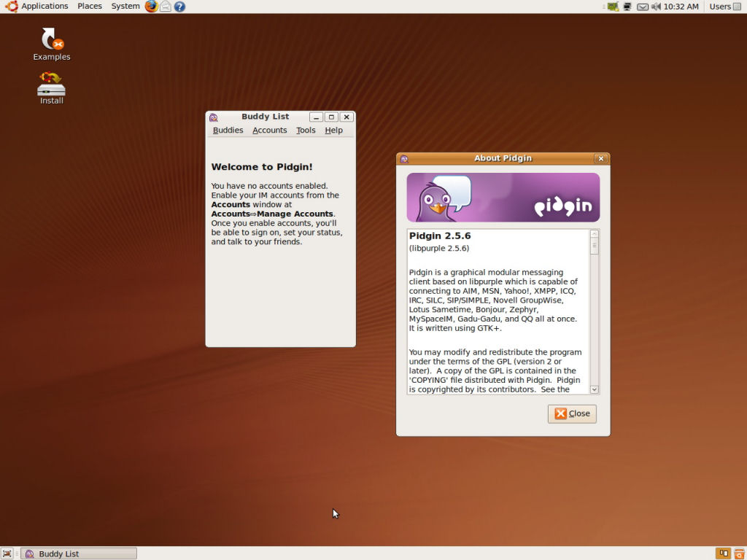Click the Users session indicator

click(x=721, y=7)
